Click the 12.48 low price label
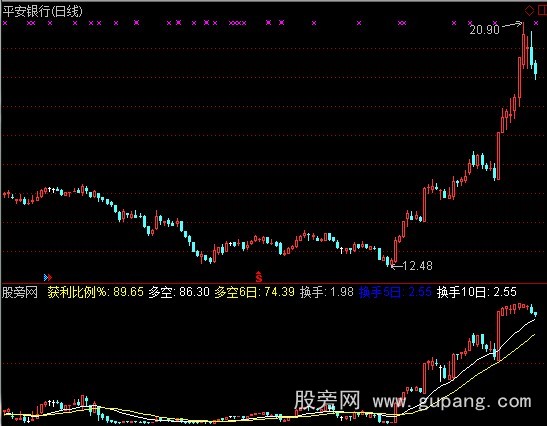 [x=418, y=266]
